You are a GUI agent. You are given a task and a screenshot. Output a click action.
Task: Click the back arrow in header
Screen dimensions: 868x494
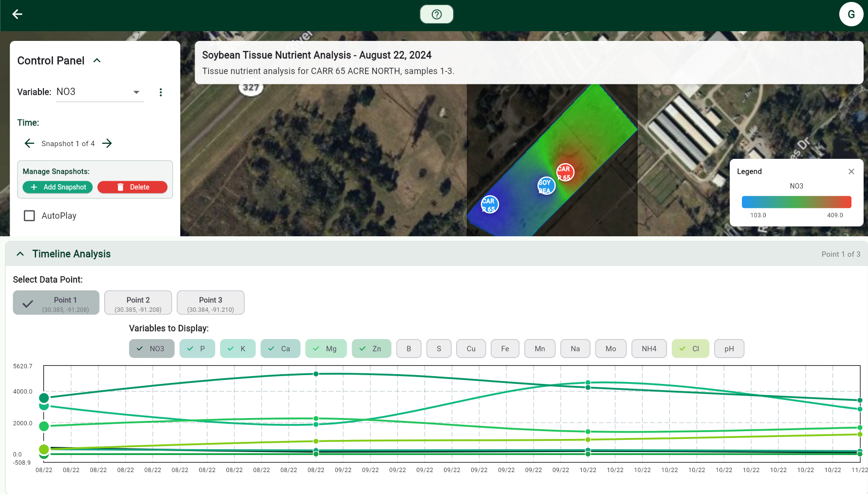(18, 14)
